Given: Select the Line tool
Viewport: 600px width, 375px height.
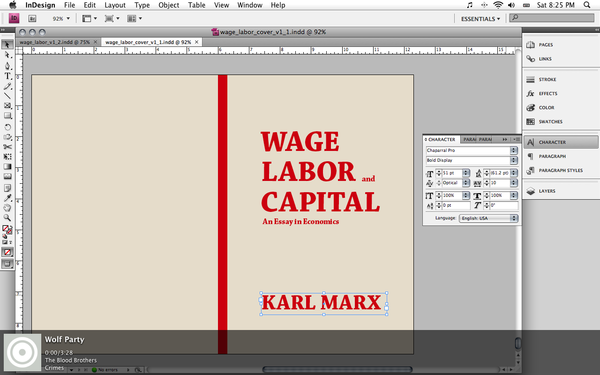Looking at the screenshot, I should [x=7, y=96].
